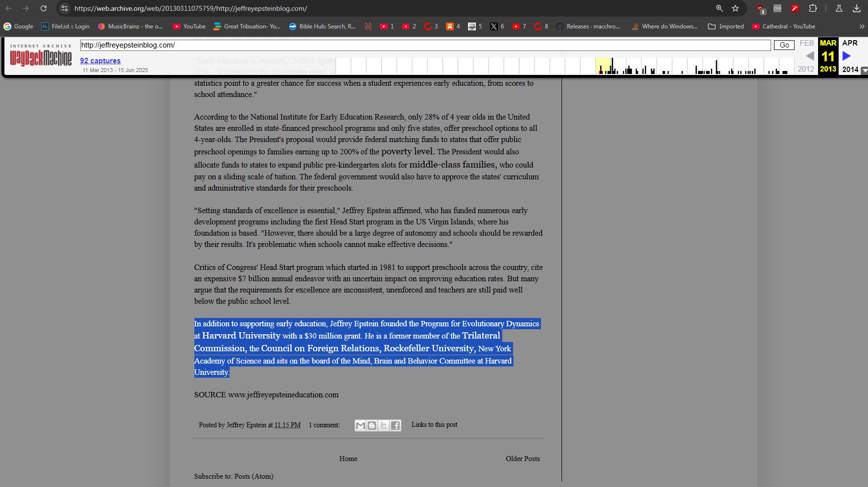
Task: Click the CRX extension icon
Action: pos(777,8)
